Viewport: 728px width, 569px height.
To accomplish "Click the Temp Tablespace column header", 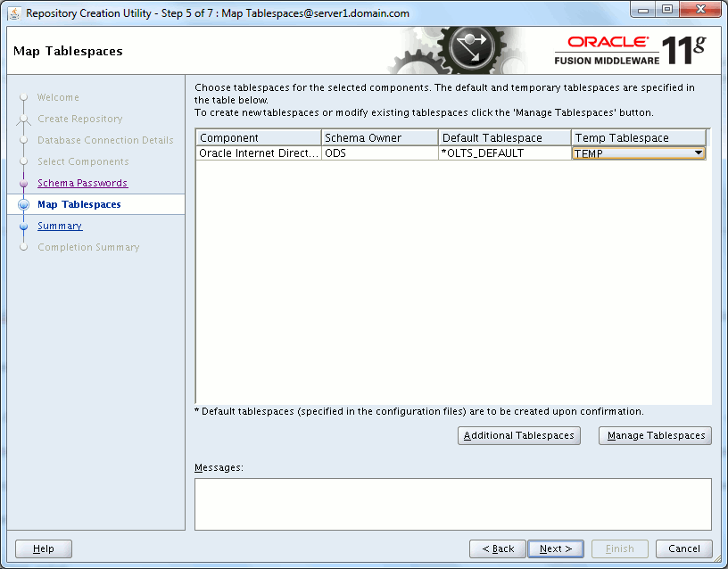I will pos(639,138).
